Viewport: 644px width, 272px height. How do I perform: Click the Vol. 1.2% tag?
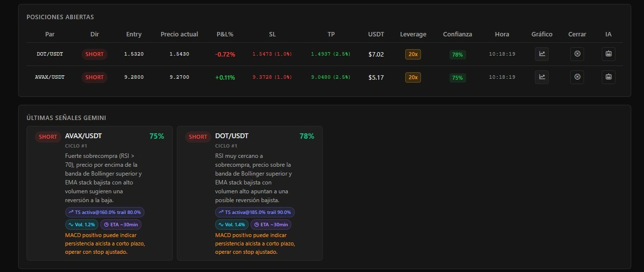click(82, 224)
